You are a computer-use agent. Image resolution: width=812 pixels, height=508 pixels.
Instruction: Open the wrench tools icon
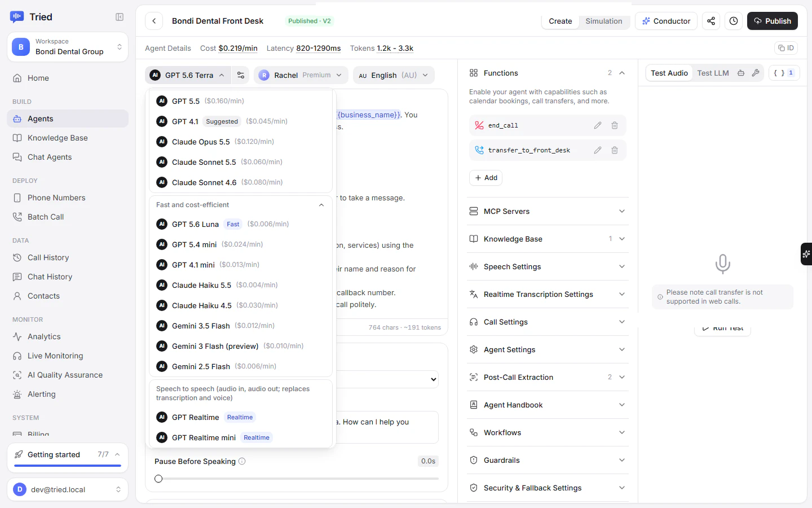click(756, 73)
